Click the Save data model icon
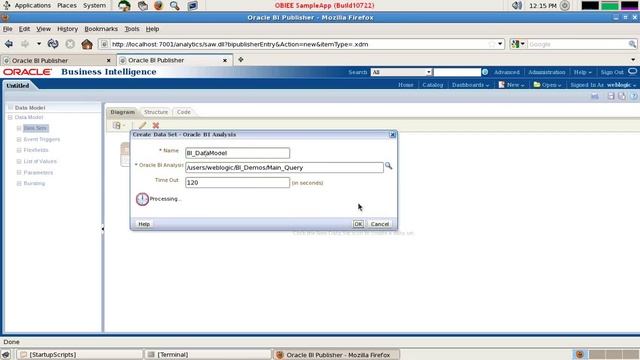Viewport: 640px width, 360px height. click(611, 96)
